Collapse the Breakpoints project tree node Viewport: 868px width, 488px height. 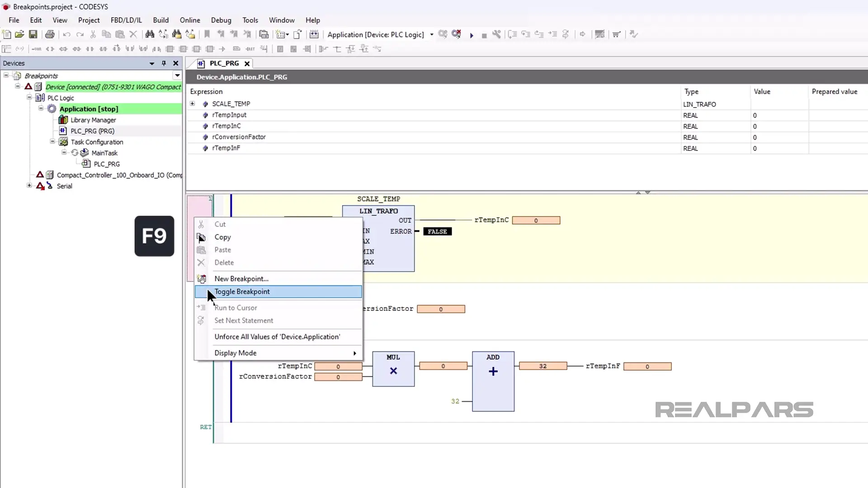pyautogui.click(x=6, y=75)
